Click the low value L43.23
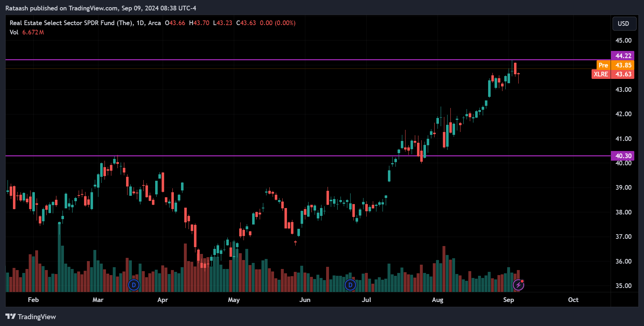The height and width of the screenshot is (326, 644). [223, 23]
